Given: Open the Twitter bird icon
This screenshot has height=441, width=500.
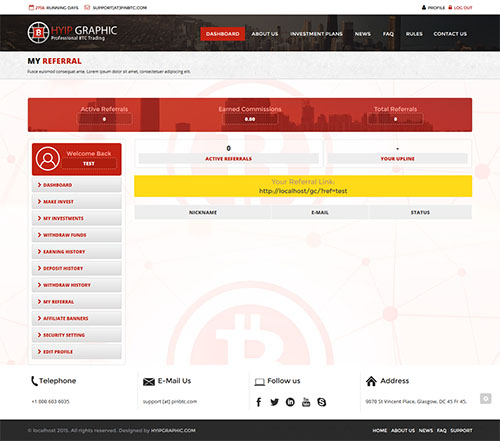Looking at the screenshot, I should [274, 402].
